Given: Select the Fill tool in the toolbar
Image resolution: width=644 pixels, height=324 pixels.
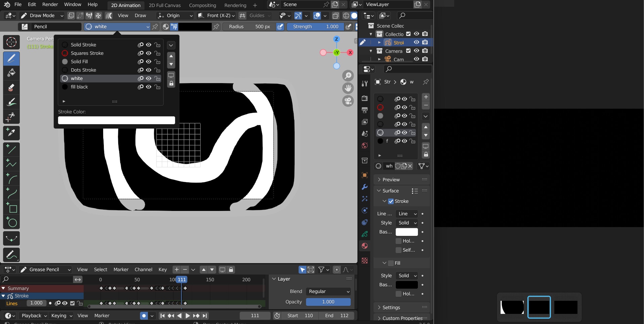Looking at the screenshot, I should 11,73.
